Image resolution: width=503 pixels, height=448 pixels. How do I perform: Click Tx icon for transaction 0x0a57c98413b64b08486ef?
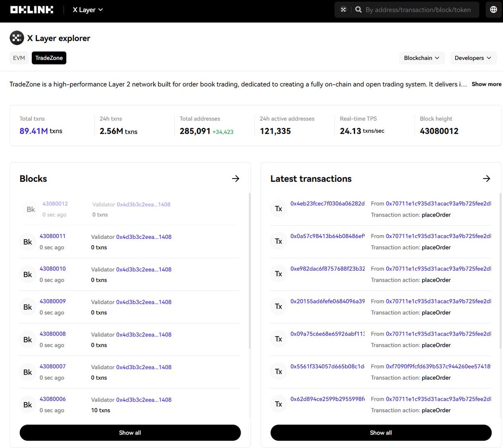coord(278,241)
